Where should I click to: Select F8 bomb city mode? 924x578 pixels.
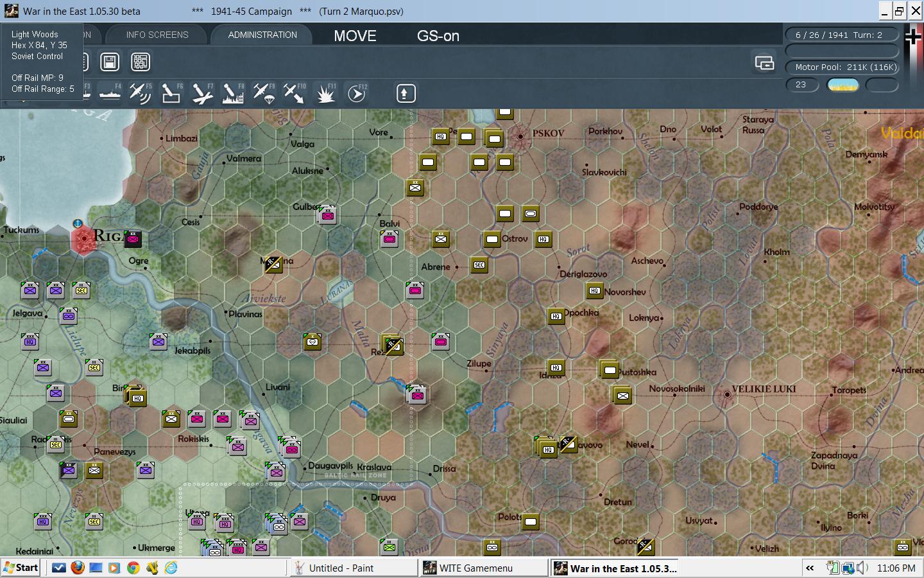pos(232,94)
